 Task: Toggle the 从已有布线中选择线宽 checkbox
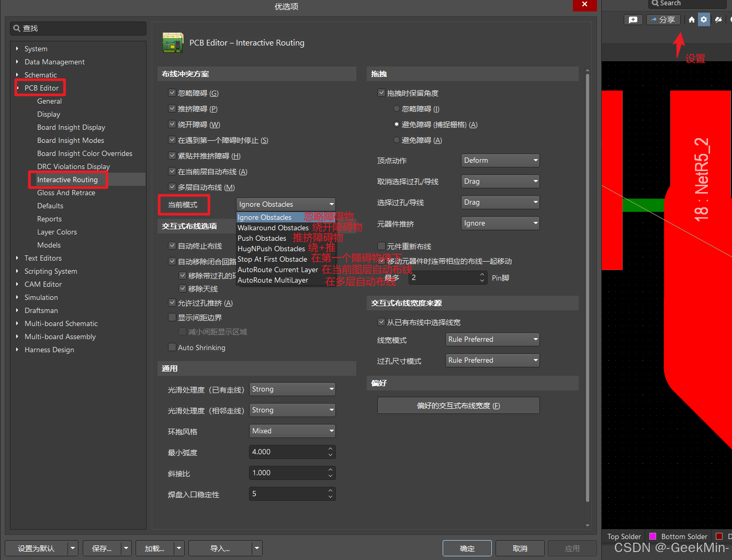381,322
